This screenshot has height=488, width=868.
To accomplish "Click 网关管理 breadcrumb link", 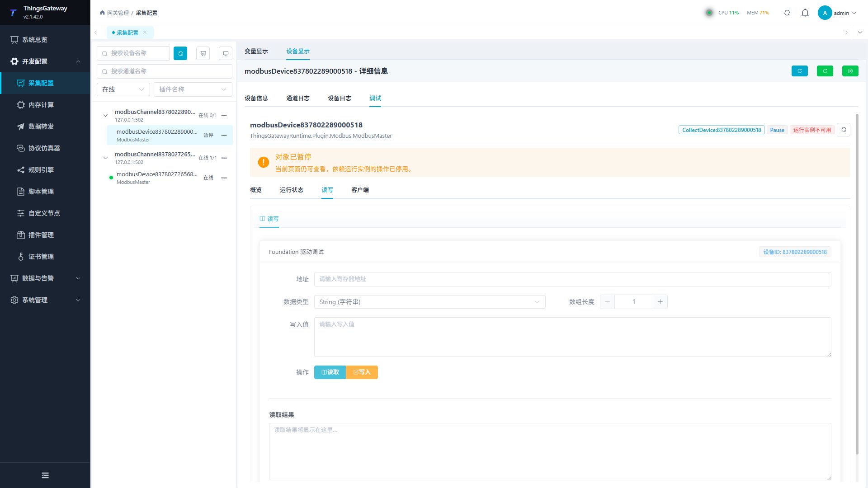I will pos(118,13).
